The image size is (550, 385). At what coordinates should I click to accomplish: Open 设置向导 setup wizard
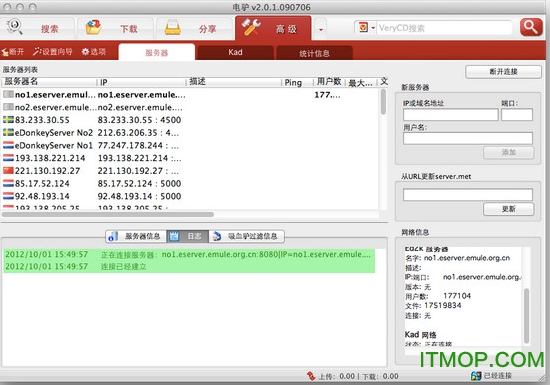(x=53, y=52)
